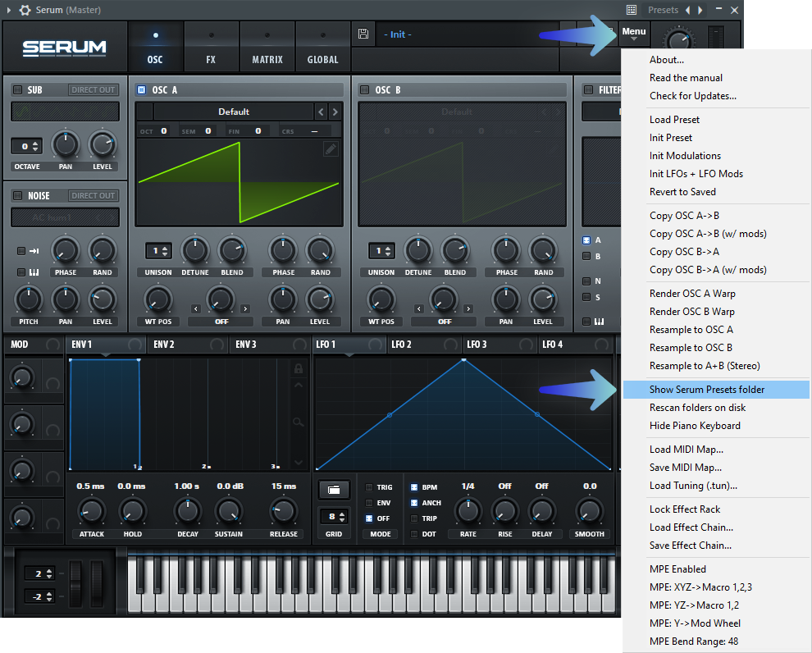Screen dimensions: 812x653
Task: Click the LFO 3 modulation source handle
Action: [526, 345]
